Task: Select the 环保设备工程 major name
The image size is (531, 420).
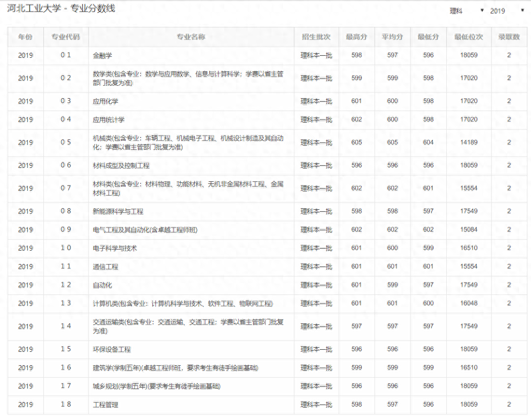Action: [112, 349]
